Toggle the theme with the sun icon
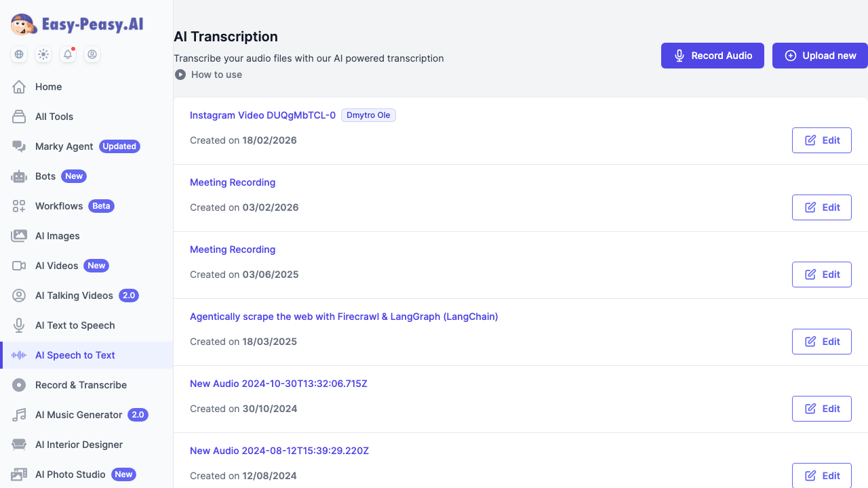The width and height of the screenshot is (868, 488). (43, 54)
